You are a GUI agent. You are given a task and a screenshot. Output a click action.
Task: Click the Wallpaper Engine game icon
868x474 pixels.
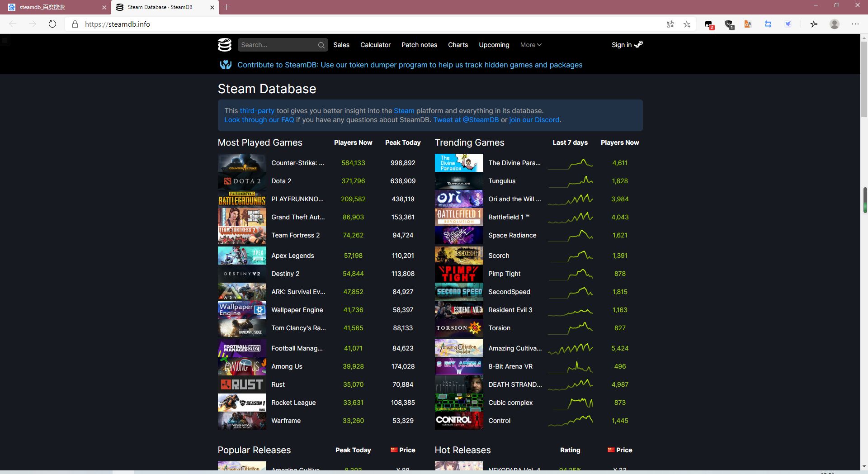242,310
